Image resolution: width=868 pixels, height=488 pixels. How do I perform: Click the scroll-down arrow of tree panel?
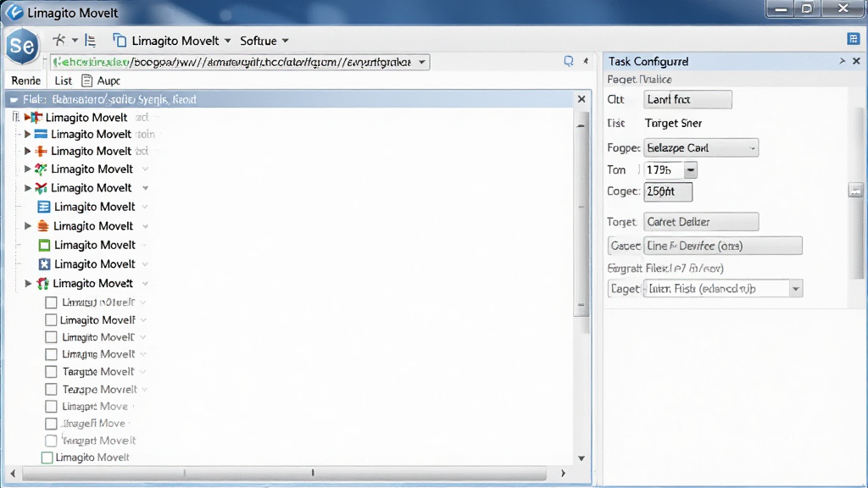pyautogui.click(x=581, y=458)
